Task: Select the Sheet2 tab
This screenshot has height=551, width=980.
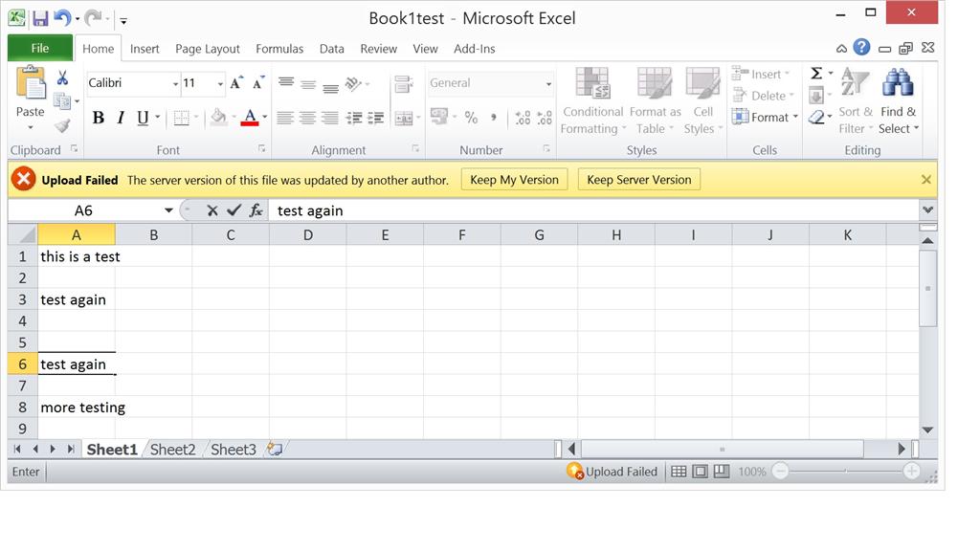Action: (173, 449)
